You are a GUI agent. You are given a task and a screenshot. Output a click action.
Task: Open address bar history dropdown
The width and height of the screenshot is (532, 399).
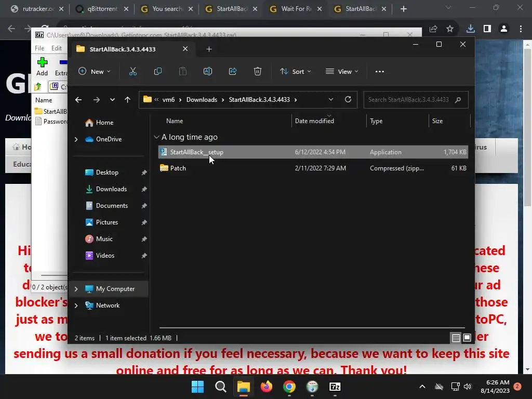point(331,99)
